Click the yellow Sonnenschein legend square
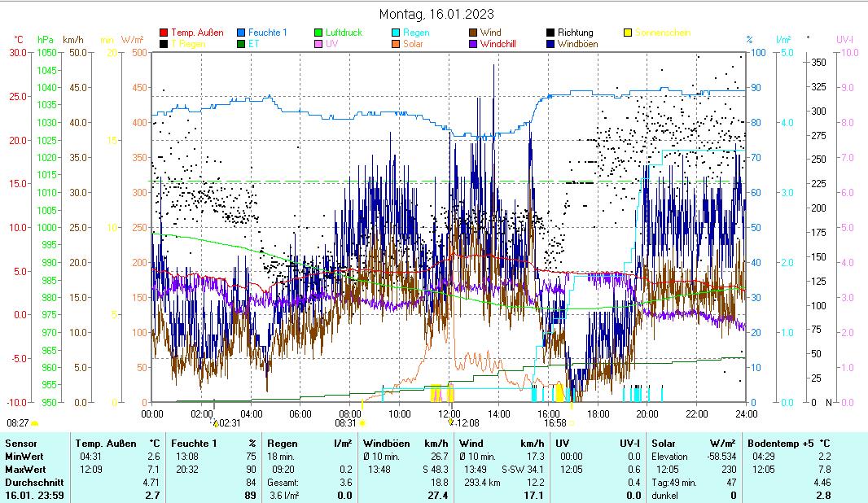This screenshot has width=868, height=503. click(x=628, y=33)
